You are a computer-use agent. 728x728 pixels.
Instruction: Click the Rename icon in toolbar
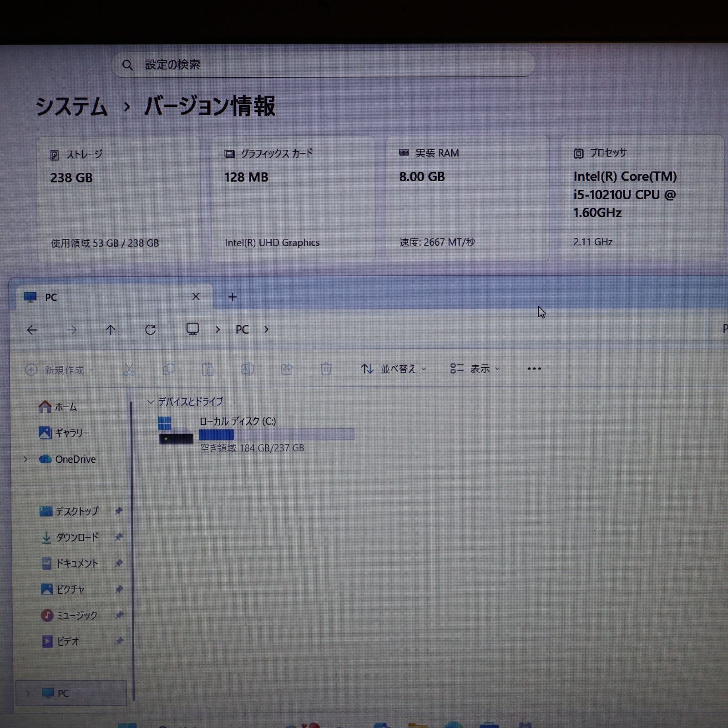(x=247, y=369)
